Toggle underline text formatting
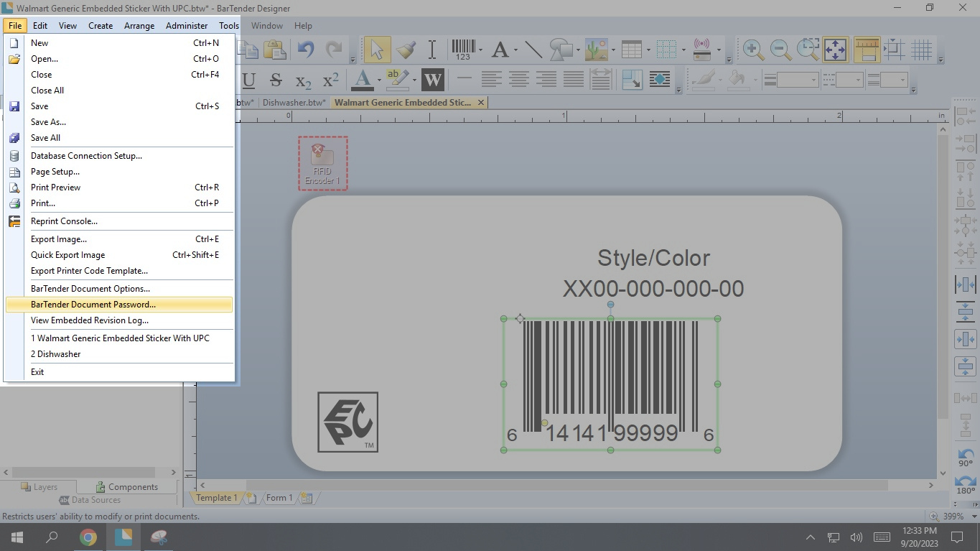Image resolution: width=980 pixels, height=551 pixels. coord(249,80)
